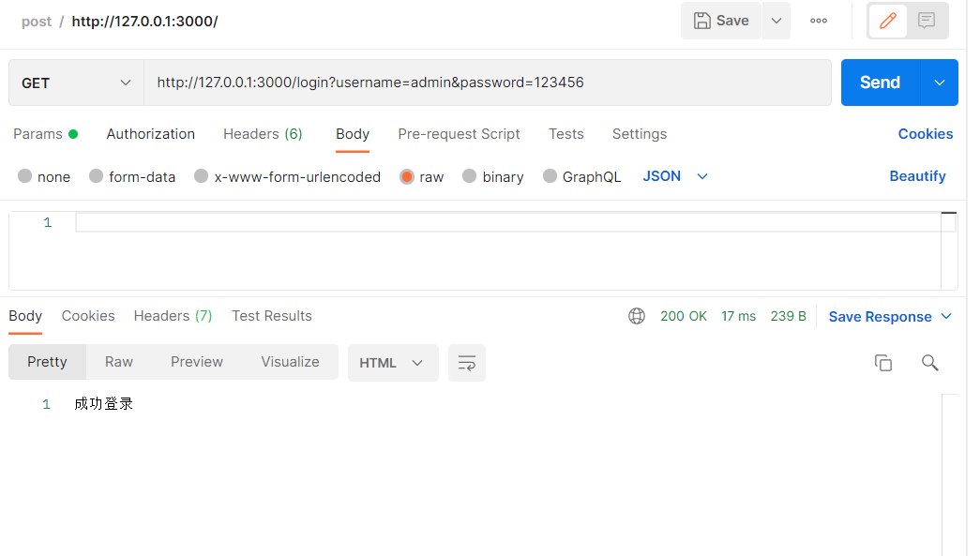The height and width of the screenshot is (556, 980).
Task: Open the Tests tab
Action: click(x=566, y=134)
